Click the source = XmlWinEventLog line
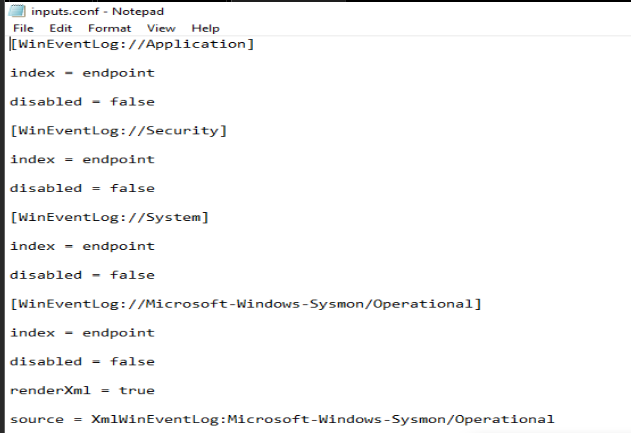 [282, 419]
